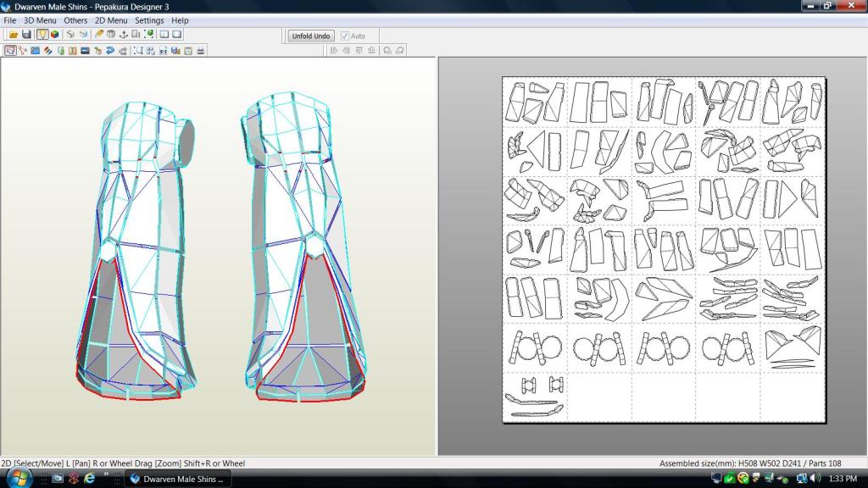Click the multicolored stripes edge color icon
Viewport: 868px width, 488px height.
[48, 50]
